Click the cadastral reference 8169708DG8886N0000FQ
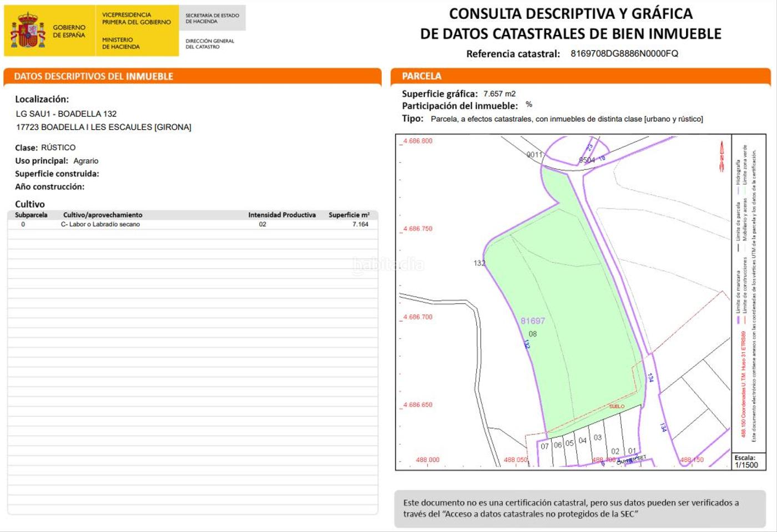777x532 pixels. [624, 54]
